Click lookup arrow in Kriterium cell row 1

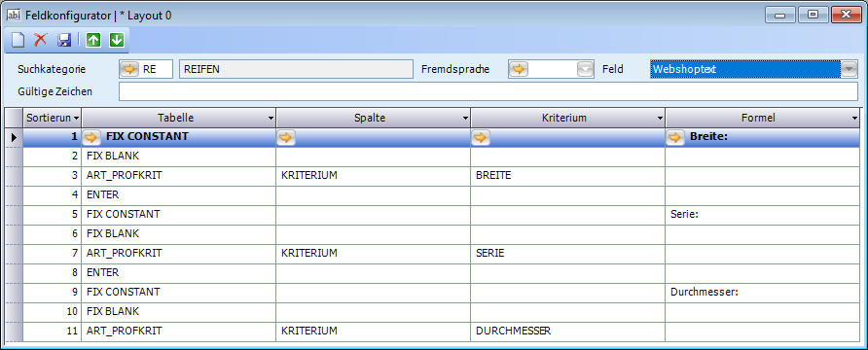pyautogui.click(x=480, y=137)
